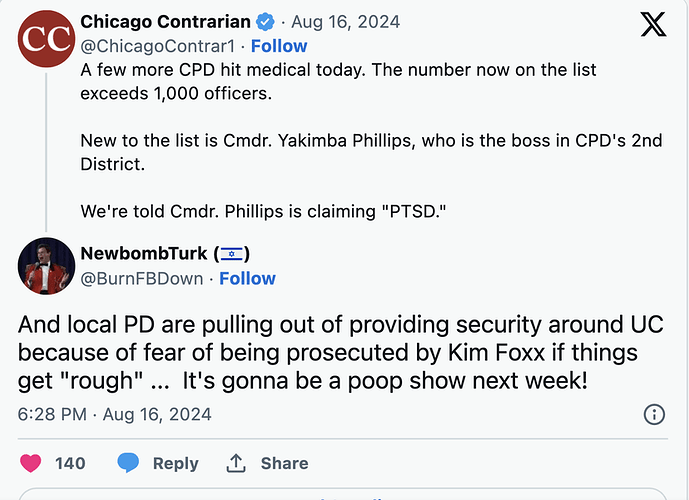Open the quoted tweet's Aug 16, 2024 date
Viewport: 689px width, 500px height.
346,22
